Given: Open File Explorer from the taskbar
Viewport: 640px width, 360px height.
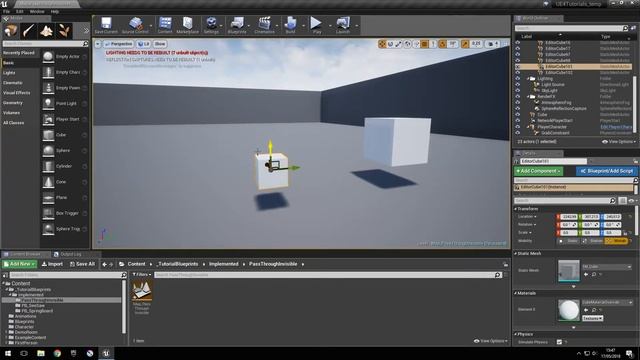Looking at the screenshot, I should (x=41, y=353).
